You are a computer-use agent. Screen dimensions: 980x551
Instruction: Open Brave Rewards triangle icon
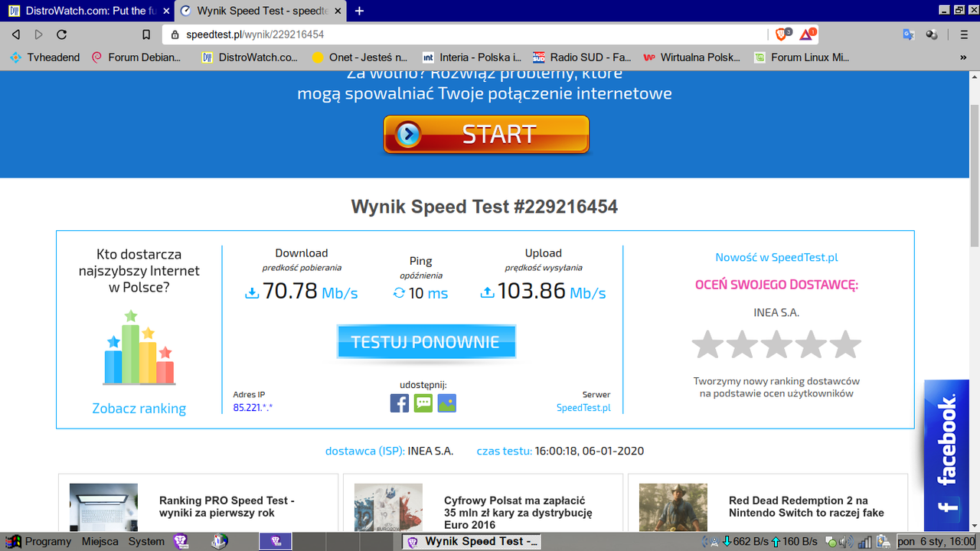pyautogui.click(x=808, y=34)
